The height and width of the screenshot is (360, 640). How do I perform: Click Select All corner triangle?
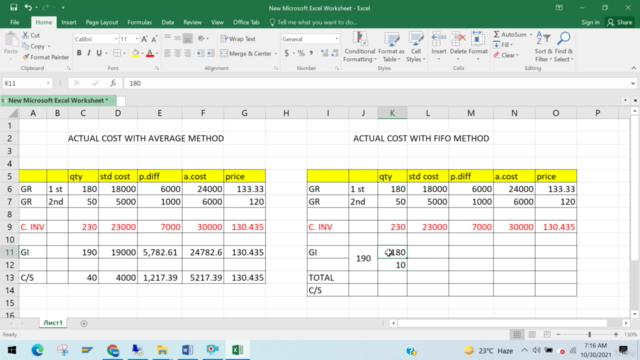[x=13, y=113]
